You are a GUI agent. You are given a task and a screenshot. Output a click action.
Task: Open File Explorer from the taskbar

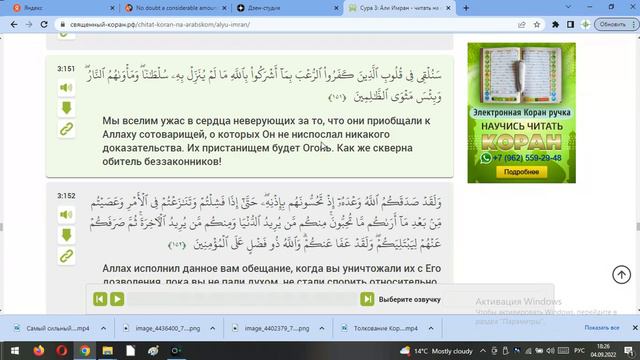[108, 351]
